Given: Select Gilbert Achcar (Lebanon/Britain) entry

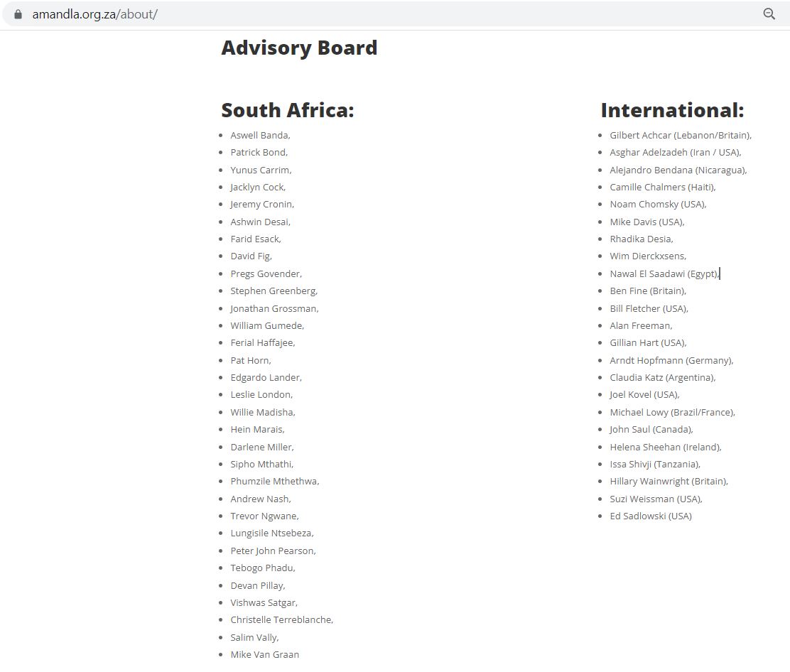Looking at the screenshot, I should point(680,135).
